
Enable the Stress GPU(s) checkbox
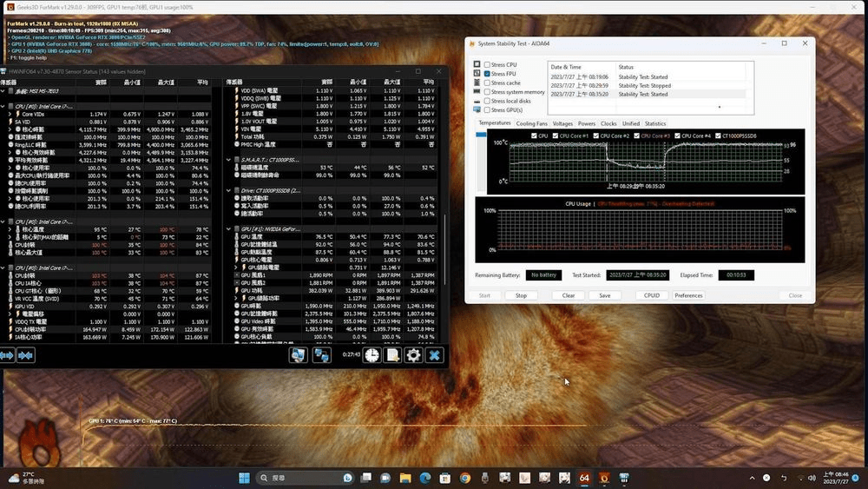click(487, 109)
